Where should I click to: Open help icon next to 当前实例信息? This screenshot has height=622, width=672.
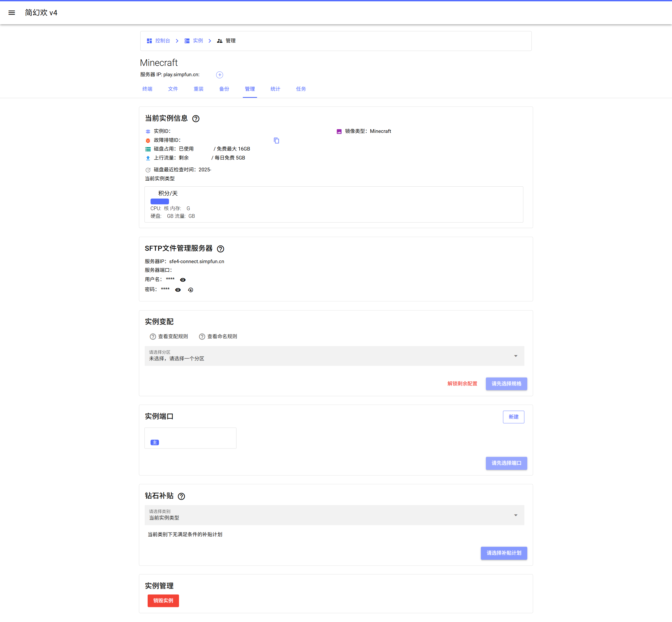(x=196, y=118)
